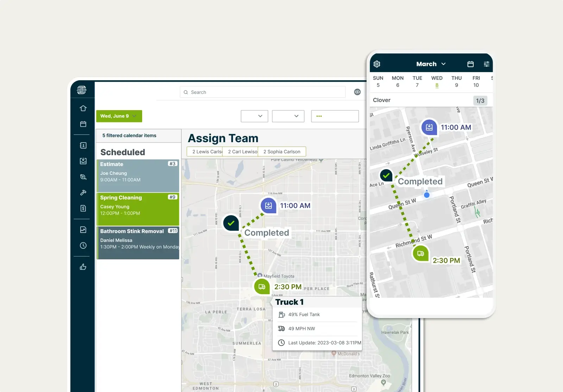Click the Search input field

[262, 92]
